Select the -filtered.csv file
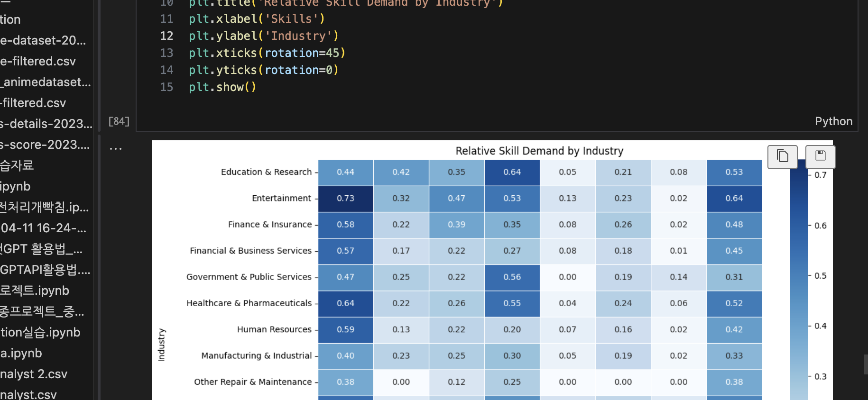 click(33, 103)
